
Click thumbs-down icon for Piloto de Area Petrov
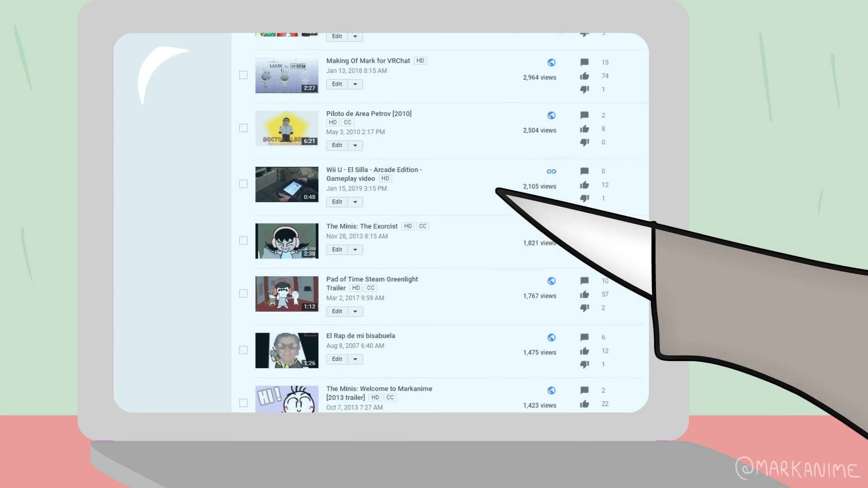[x=584, y=142]
